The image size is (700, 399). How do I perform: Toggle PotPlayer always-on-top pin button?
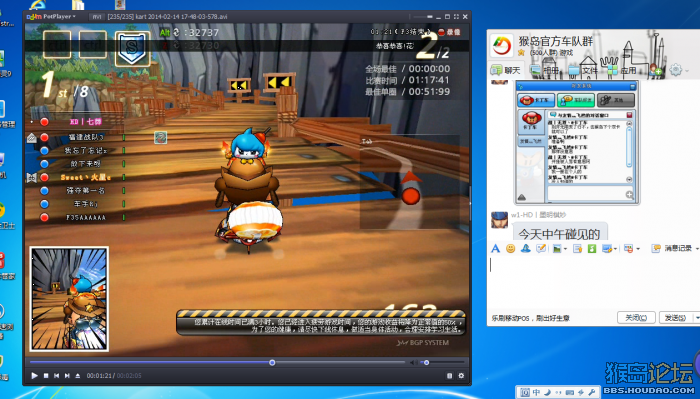(429, 17)
